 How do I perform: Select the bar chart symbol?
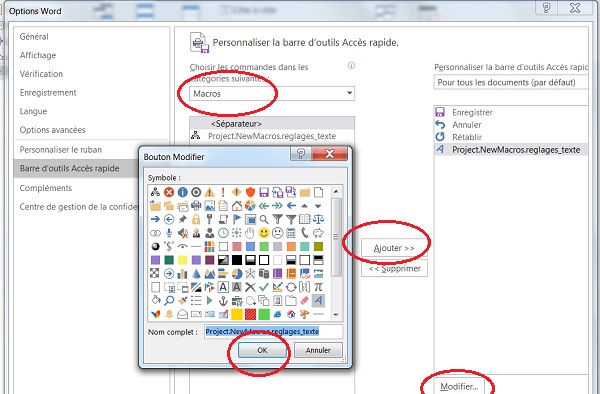183,274
